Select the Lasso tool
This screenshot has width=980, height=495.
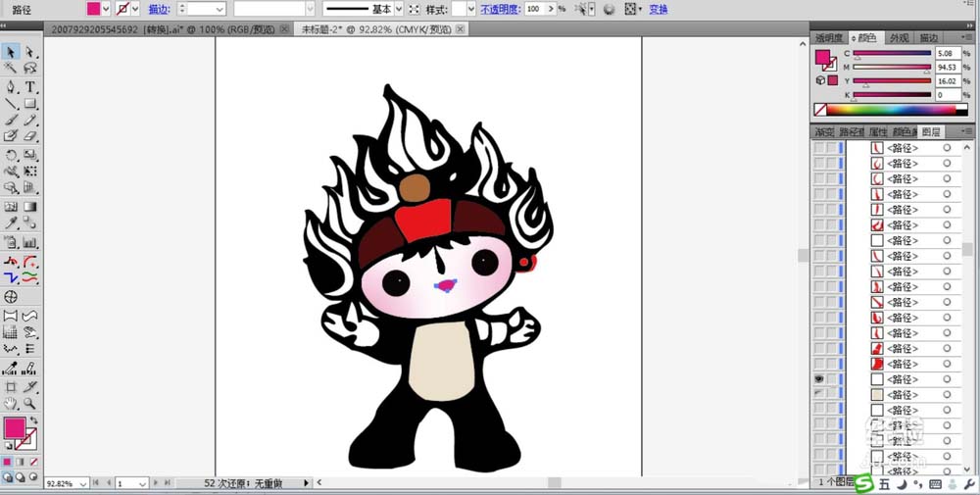tap(29, 69)
